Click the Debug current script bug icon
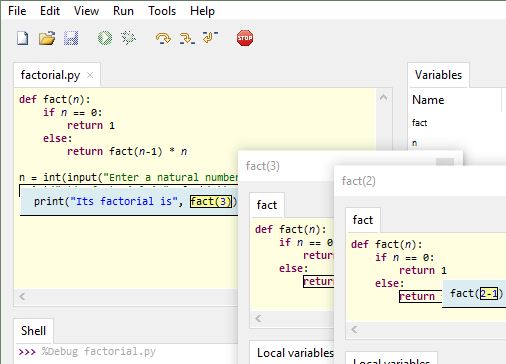506x364 pixels. [x=128, y=38]
